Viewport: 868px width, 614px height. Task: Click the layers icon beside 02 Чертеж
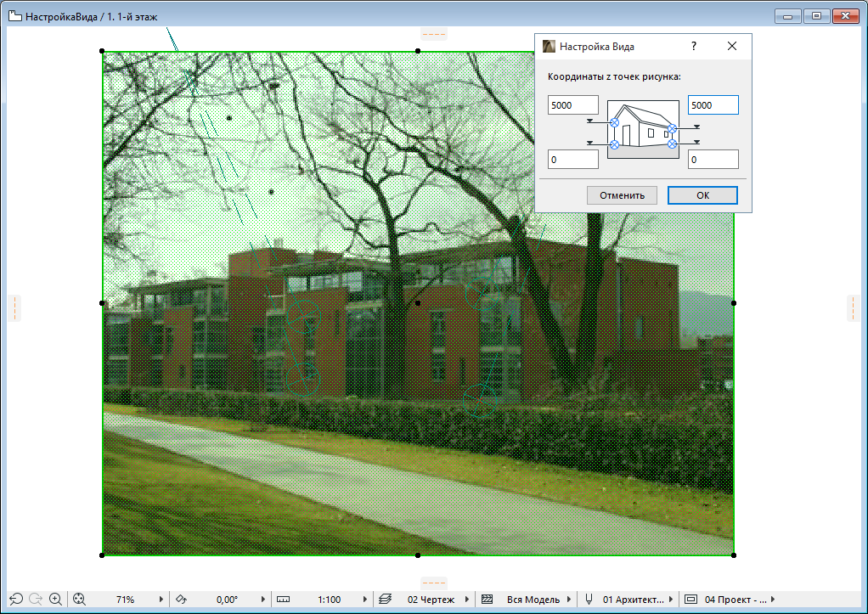pos(385,599)
